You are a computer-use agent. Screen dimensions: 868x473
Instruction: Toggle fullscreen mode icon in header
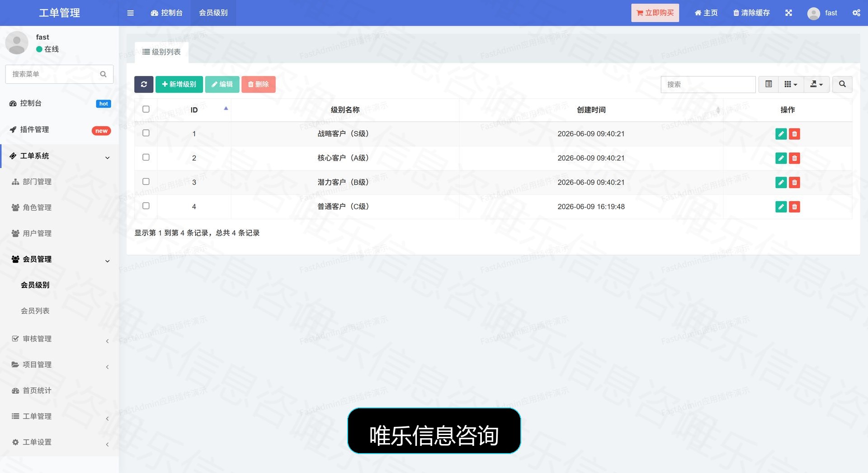click(x=788, y=13)
